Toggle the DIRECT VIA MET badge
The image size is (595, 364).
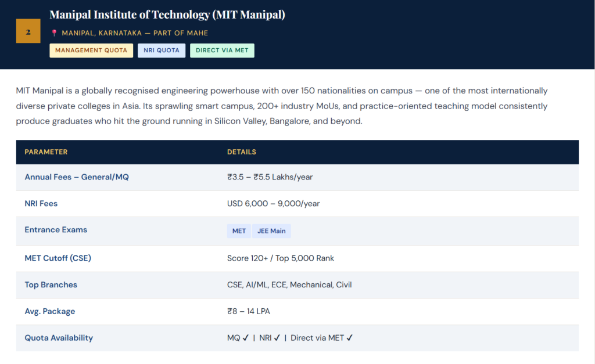(222, 51)
